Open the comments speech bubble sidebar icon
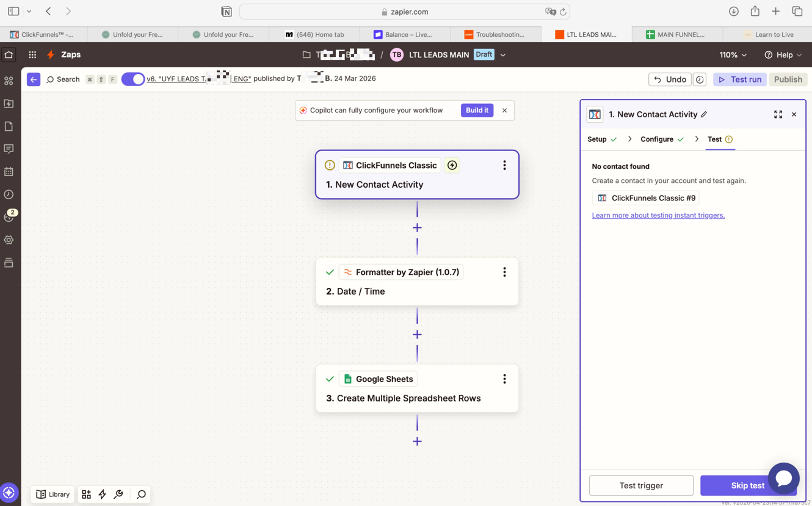 tap(9, 149)
